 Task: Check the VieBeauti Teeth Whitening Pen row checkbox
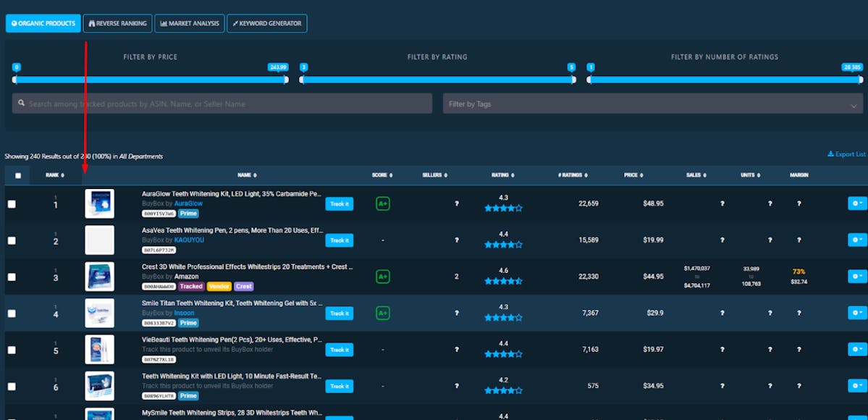tap(12, 350)
